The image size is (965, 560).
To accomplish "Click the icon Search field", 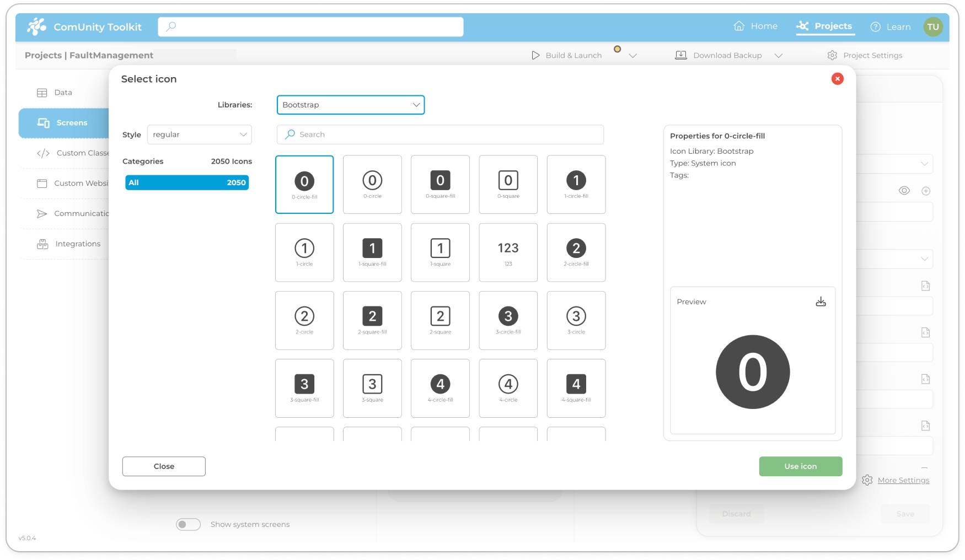I will 440,134.
